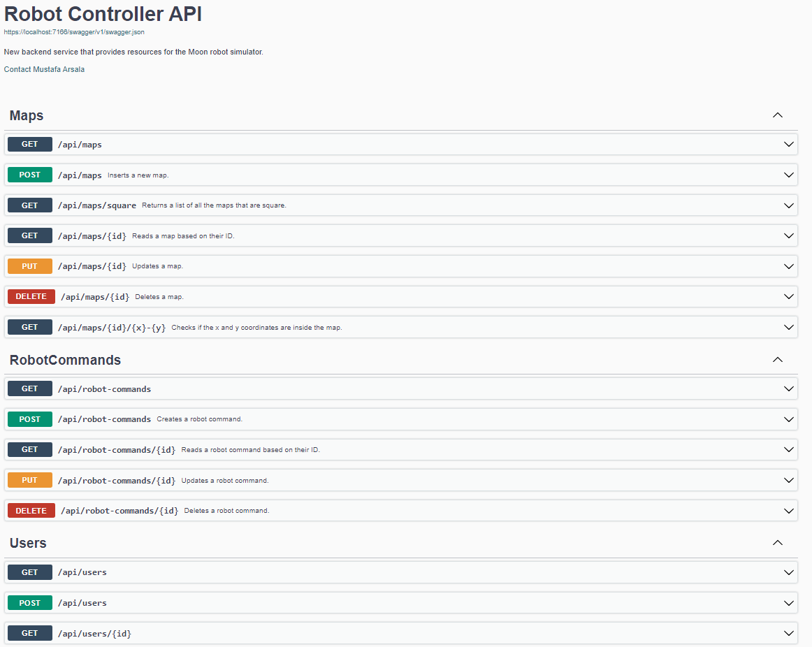812x647 pixels.
Task: Click the PUT badge for /api/maps/{id}
Action: click(30, 266)
